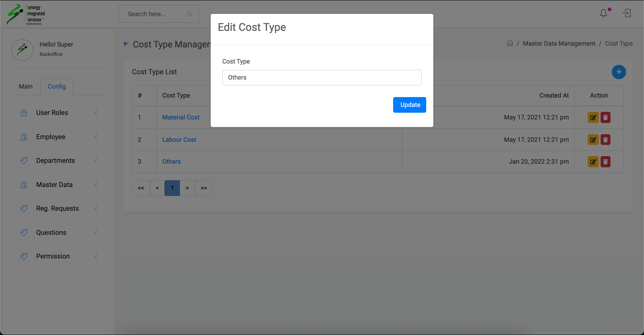
Task: Open the Labour Cost link
Action: tap(179, 140)
